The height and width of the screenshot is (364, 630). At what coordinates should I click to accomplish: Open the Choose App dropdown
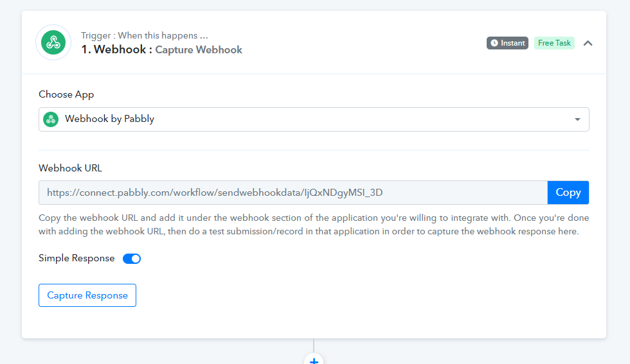tap(314, 119)
